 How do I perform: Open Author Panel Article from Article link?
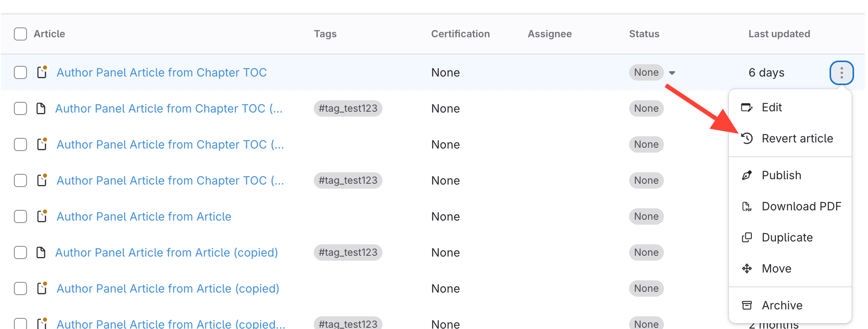(x=144, y=216)
